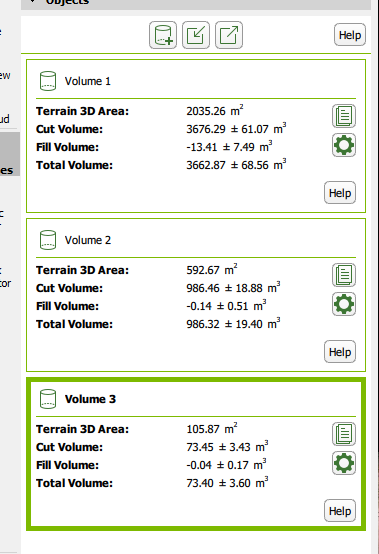The width and height of the screenshot is (379, 554).
Task: Copy Volume 2 measurements to clipboard
Action: [344, 275]
